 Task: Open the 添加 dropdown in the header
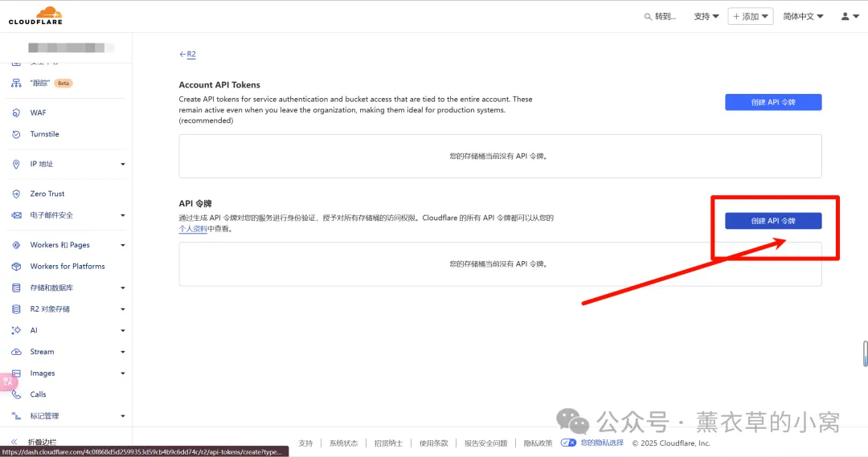click(x=750, y=16)
